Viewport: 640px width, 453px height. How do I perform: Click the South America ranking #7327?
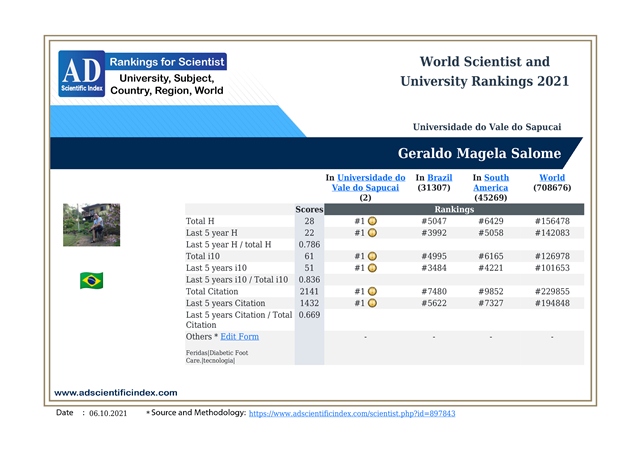click(x=491, y=303)
